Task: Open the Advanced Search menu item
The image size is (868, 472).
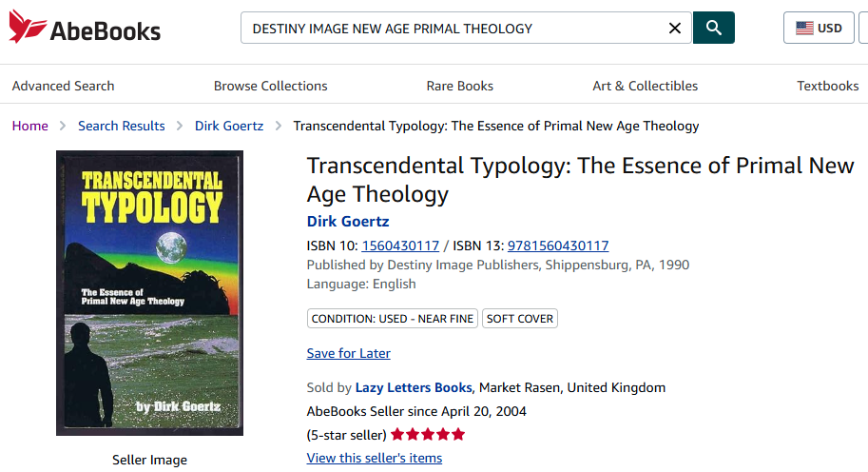Action: pos(63,86)
